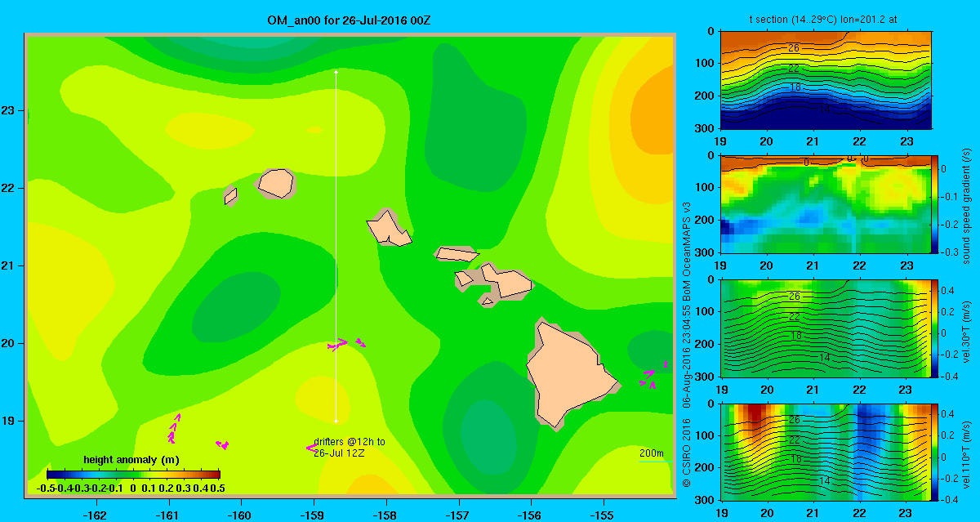The height and width of the screenshot is (522, 980).
Task: Click the top endpoint of the white transect line
Action: 336,73
